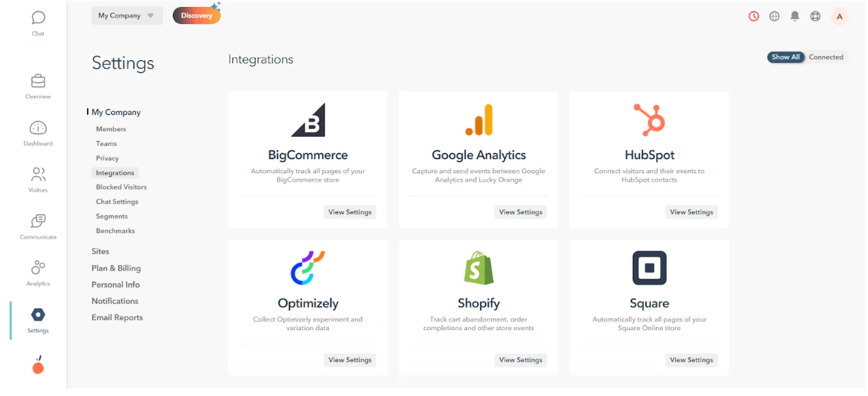868x396 pixels.
Task: Filter integrations by Connected
Action: click(826, 57)
